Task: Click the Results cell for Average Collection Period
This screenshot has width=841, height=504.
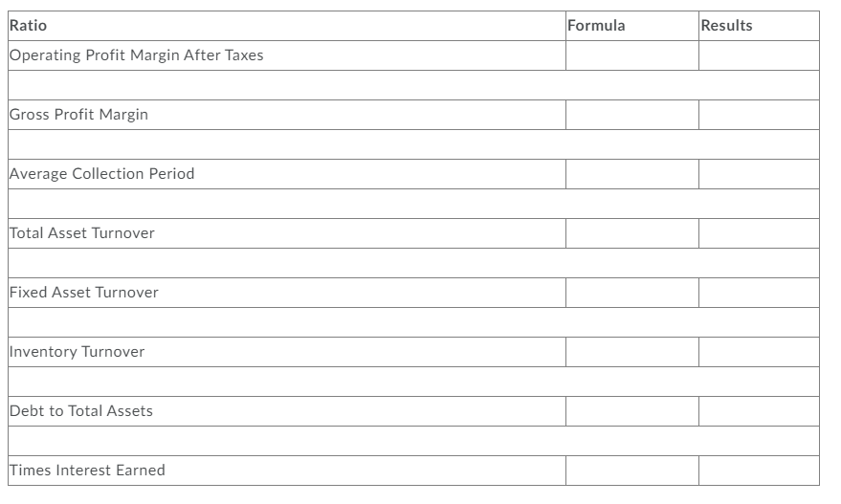Action: click(759, 174)
